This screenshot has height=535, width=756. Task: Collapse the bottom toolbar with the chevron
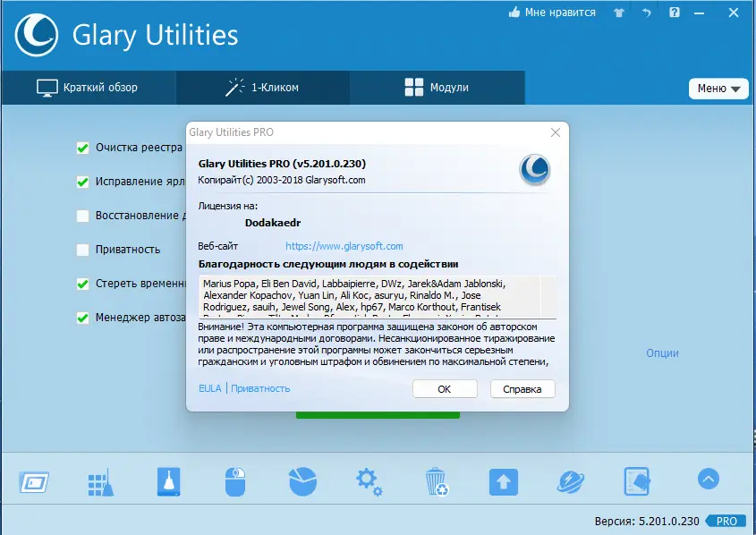[708, 480]
